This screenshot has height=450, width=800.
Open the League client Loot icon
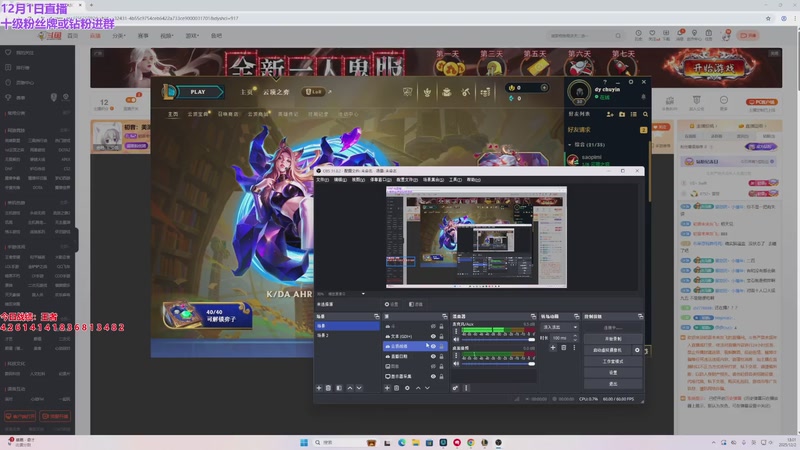pyautogui.click(x=446, y=92)
